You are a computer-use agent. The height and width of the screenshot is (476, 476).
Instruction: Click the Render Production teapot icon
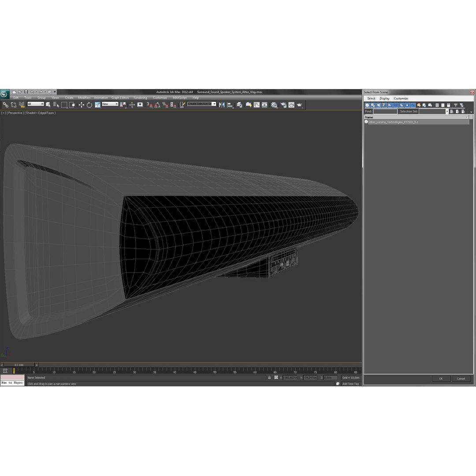click(x=300, y=105)
